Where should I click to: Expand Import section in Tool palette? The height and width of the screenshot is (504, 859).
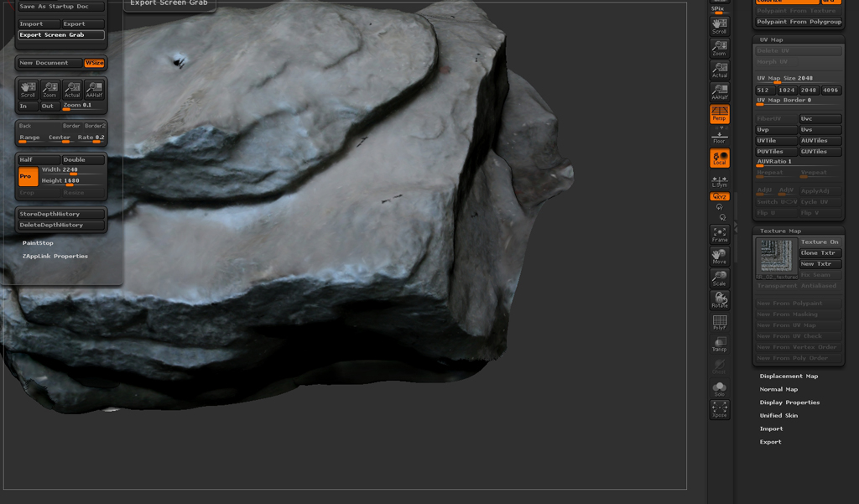click(772, 429)
